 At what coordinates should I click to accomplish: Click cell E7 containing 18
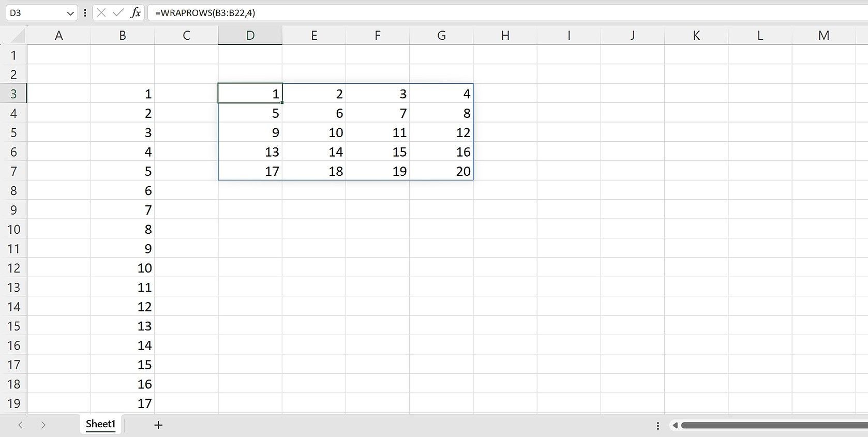[314, 171]
